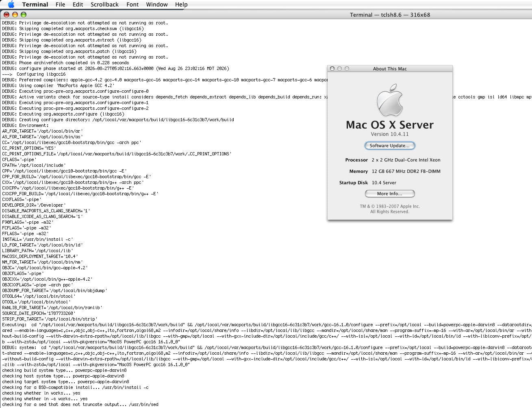
Task: Click the 'checking for a BSD-compatible install...' line
Action: 75,387
